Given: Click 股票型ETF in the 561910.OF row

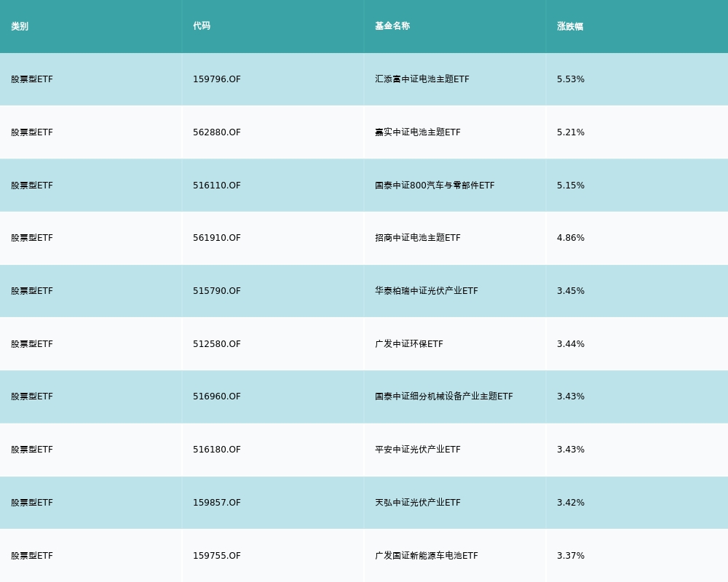Looking at the screenshot, I should coord(32,238).
